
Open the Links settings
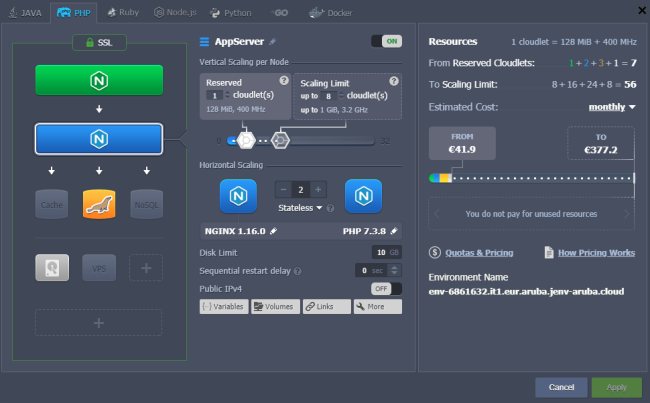(327, 306)
